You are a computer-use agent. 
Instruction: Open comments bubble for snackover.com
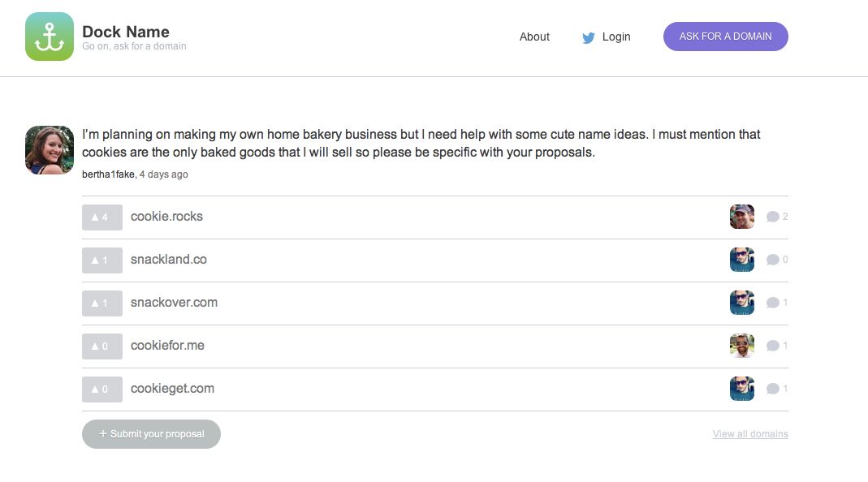773,303
